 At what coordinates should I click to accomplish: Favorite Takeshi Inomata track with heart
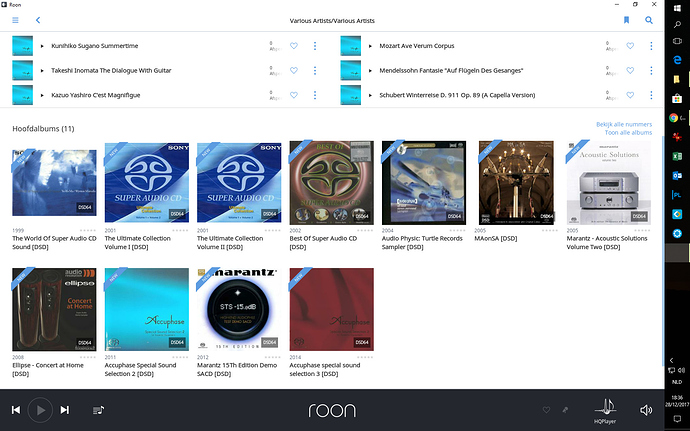click(294, 70)
